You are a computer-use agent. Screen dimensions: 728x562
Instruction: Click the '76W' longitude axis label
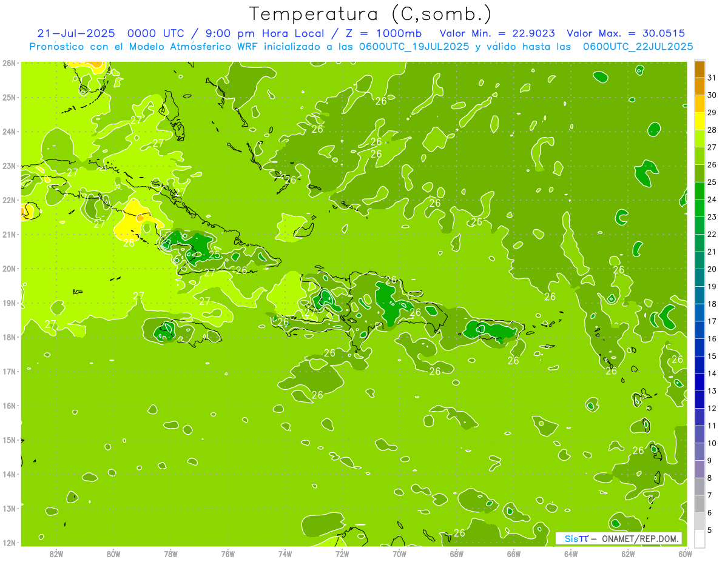pyautogui.click(x=228, y=554)
